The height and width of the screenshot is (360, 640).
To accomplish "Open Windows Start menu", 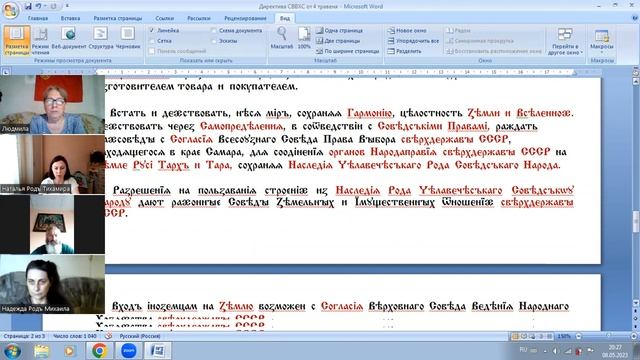I will [x=12, y=351].
